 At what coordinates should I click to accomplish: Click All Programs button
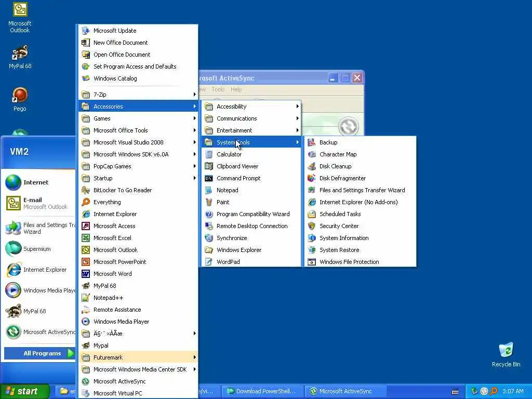tap(39, 353)
